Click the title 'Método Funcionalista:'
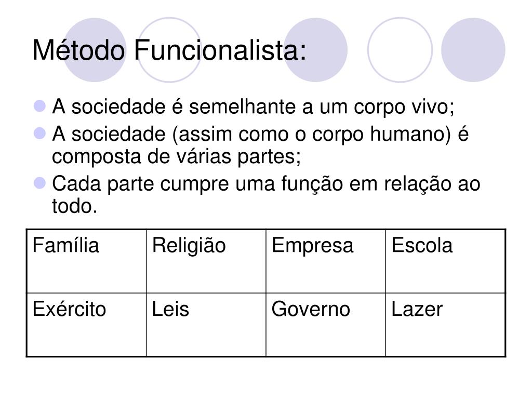This screenshot has width=532, height=399. coord(169,50)
